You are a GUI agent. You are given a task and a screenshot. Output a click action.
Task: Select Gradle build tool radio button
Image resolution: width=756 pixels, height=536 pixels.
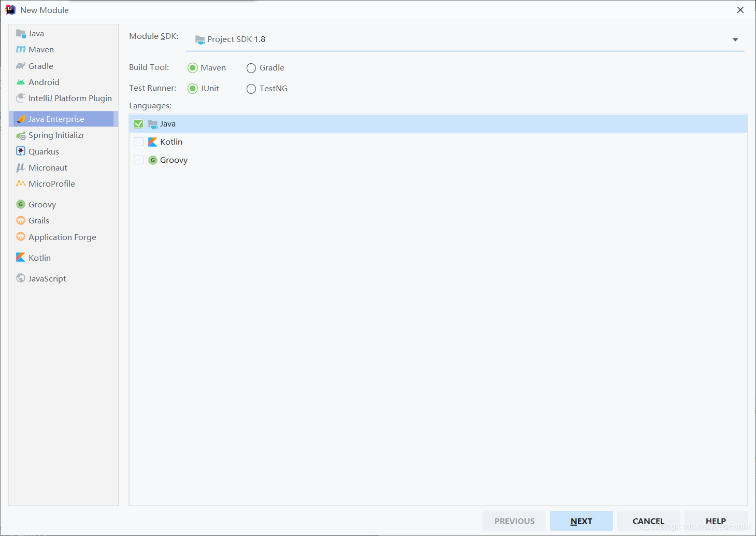(x=251, y=68)
